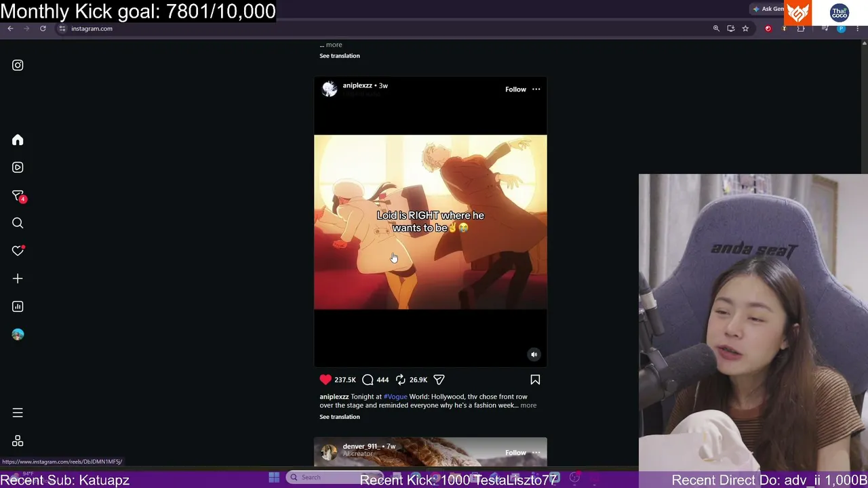View site information icon in address bar
The width and height of the screenshot is (868, 488).
[x=62, y=28]
